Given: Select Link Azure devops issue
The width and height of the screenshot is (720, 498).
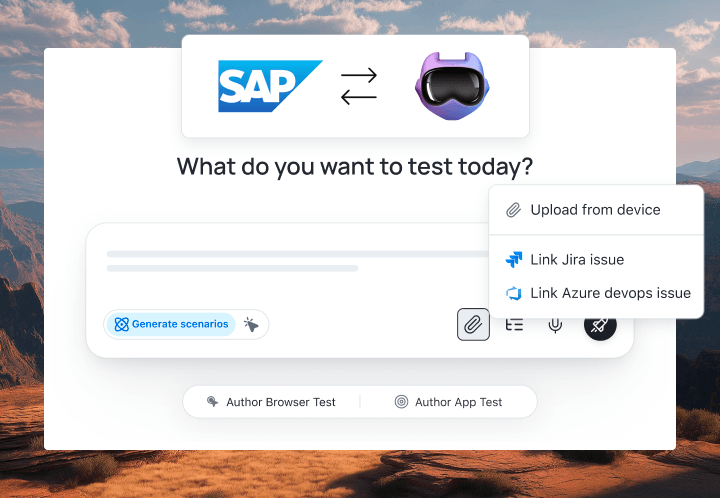Looking at the screenshot, I should [x=610, y=293].
